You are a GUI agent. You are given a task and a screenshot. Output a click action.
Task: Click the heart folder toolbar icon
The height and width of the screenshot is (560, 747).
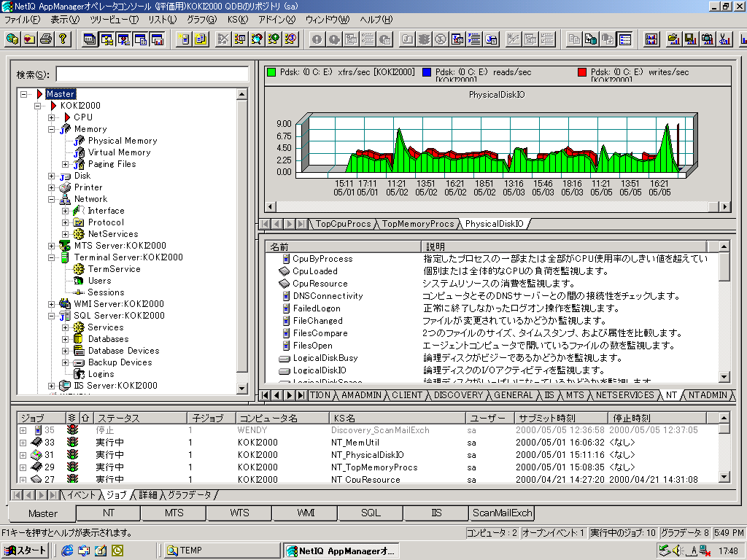(x=29, y=39)
